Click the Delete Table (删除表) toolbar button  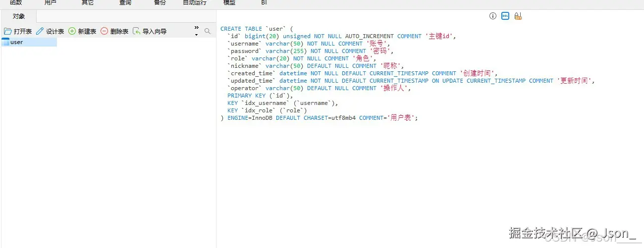tap(114, 31)
